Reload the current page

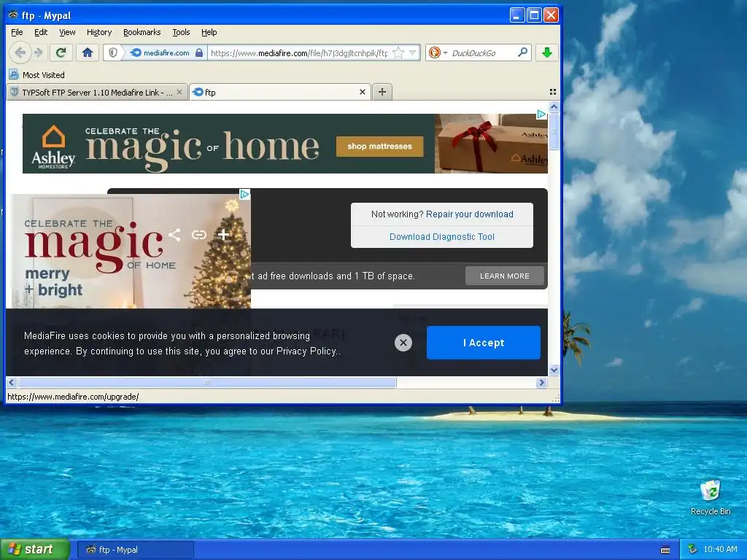click(61, 52)
